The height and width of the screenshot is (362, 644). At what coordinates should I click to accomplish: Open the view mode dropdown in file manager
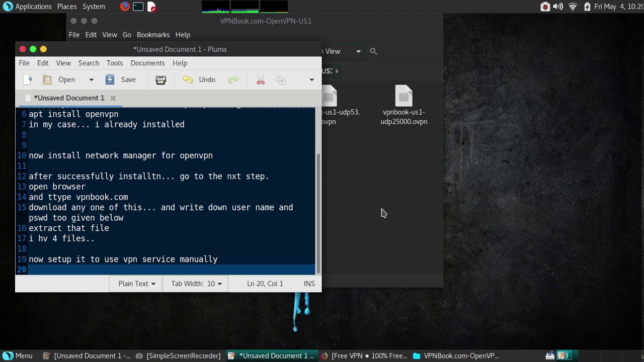click(x=342, y=51)
